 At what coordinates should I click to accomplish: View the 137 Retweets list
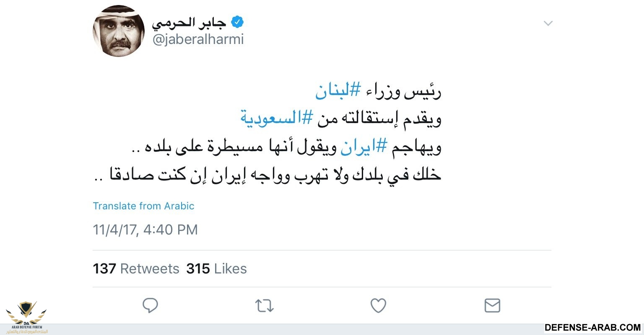(136, 268)
